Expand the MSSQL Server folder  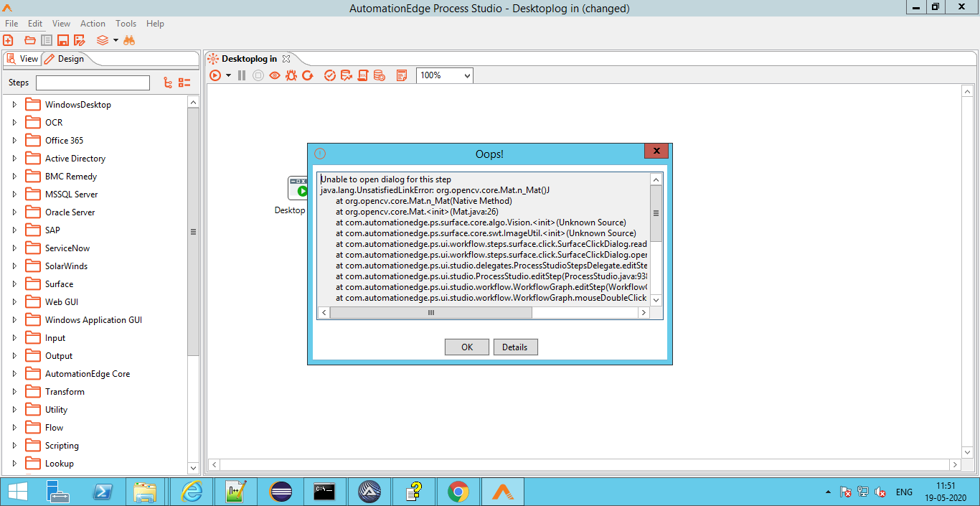(x=14, y=195)
